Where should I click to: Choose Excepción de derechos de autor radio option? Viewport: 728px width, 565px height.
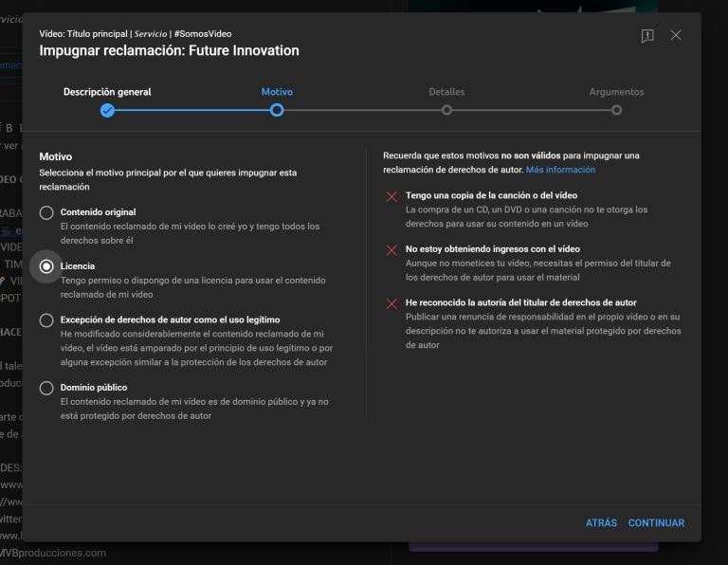pyautogui.click(x=46, y=319)
